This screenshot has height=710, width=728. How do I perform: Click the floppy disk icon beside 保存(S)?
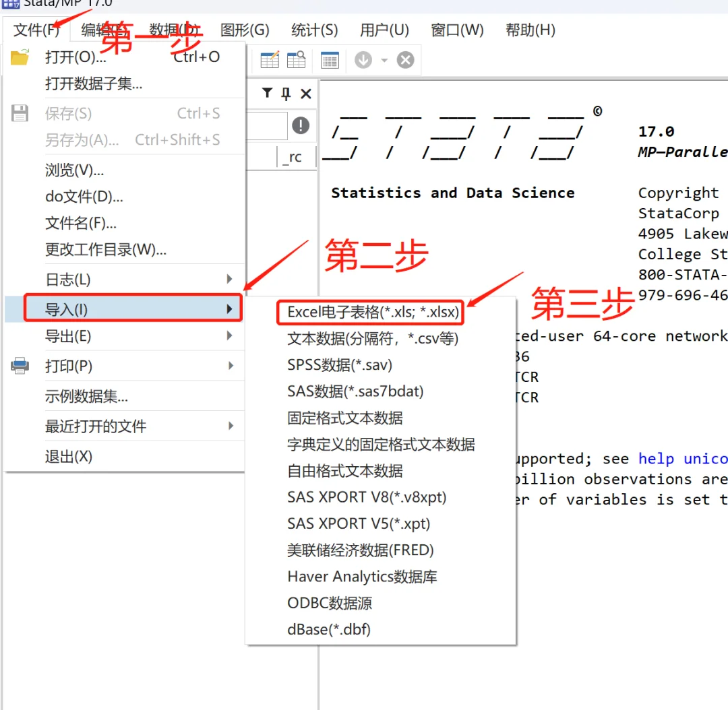[x=20, y=113]
